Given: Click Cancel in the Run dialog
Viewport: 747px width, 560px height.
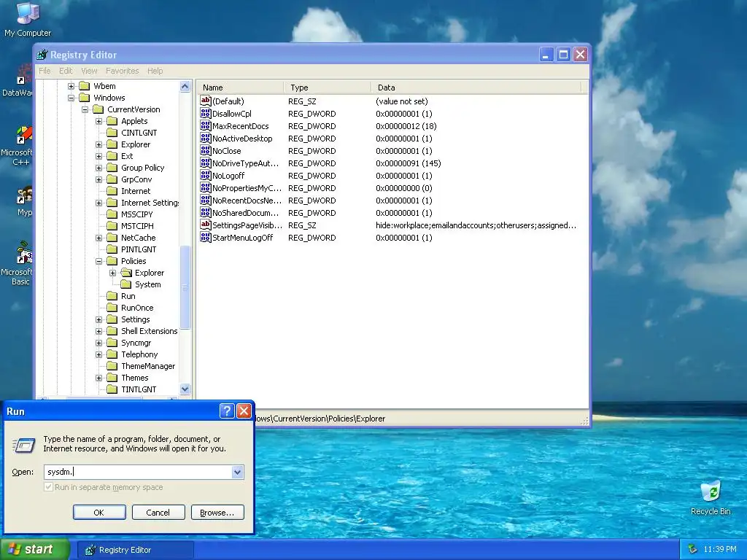Looking at the screenshot, I should [x=158, y=513].
